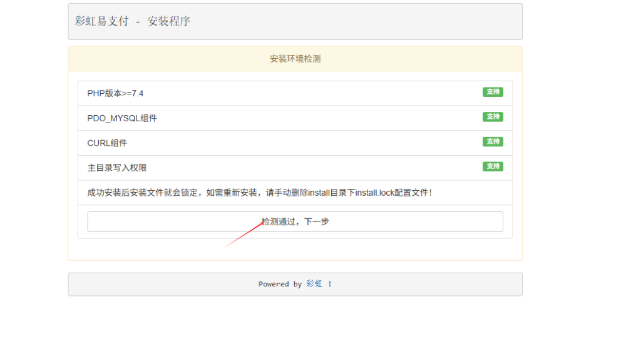Click the 安装环境检测 panel heading
The image size is (641, 364).
click(295, 59)
